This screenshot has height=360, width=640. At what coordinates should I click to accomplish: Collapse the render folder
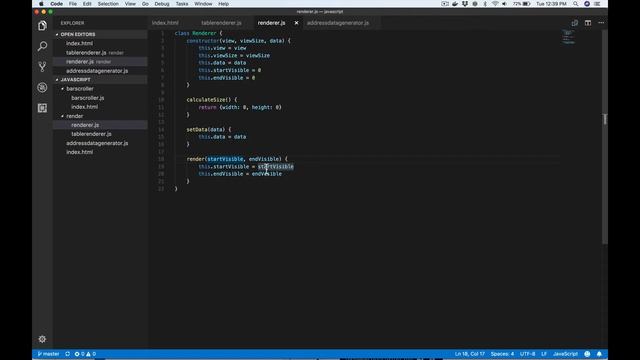[74, 116]
